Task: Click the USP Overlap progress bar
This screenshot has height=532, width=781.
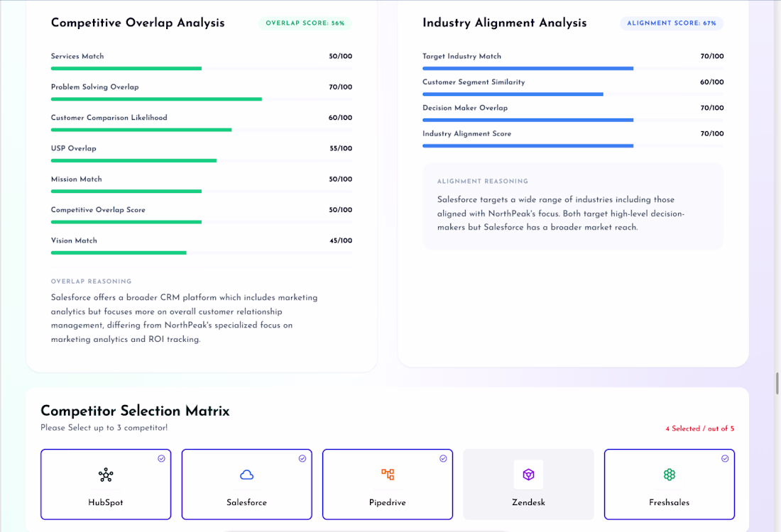Action: [201, 161]
